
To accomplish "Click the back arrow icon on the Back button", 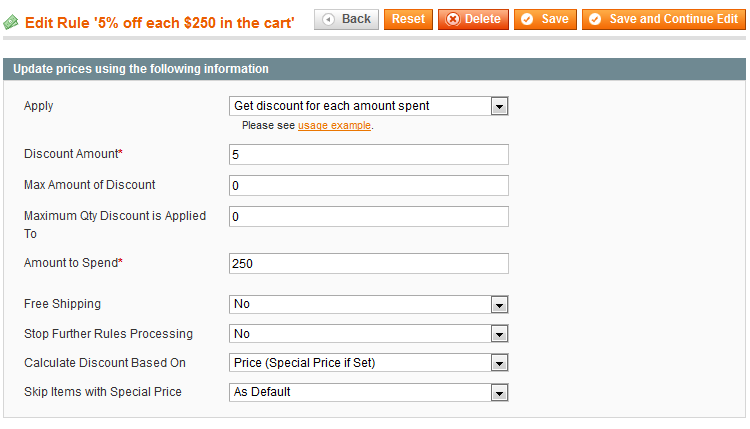I will 329,19.
